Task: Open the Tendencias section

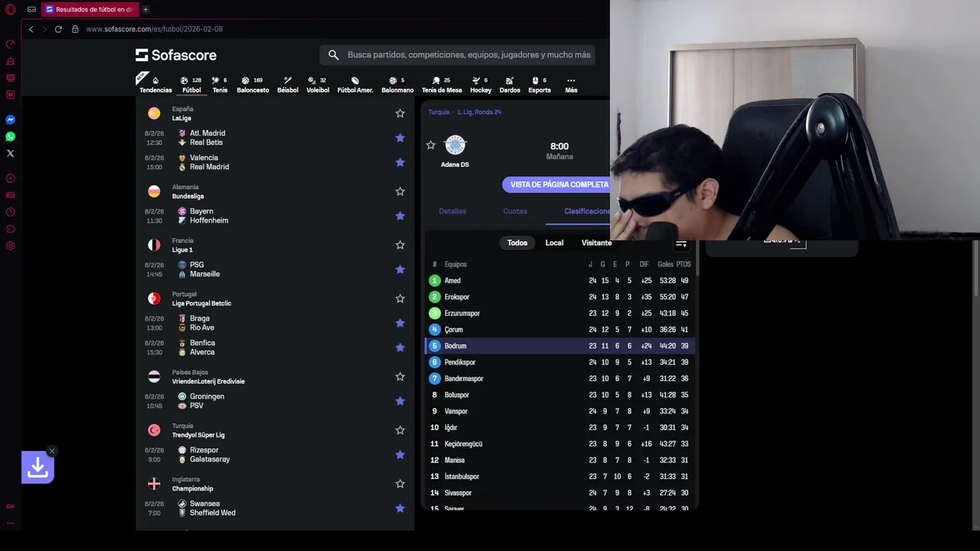Action: pos(155,85)
